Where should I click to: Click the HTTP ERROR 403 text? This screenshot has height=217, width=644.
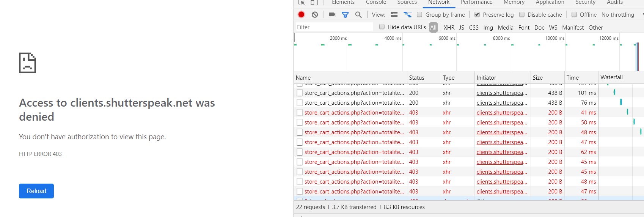[40, 154]
